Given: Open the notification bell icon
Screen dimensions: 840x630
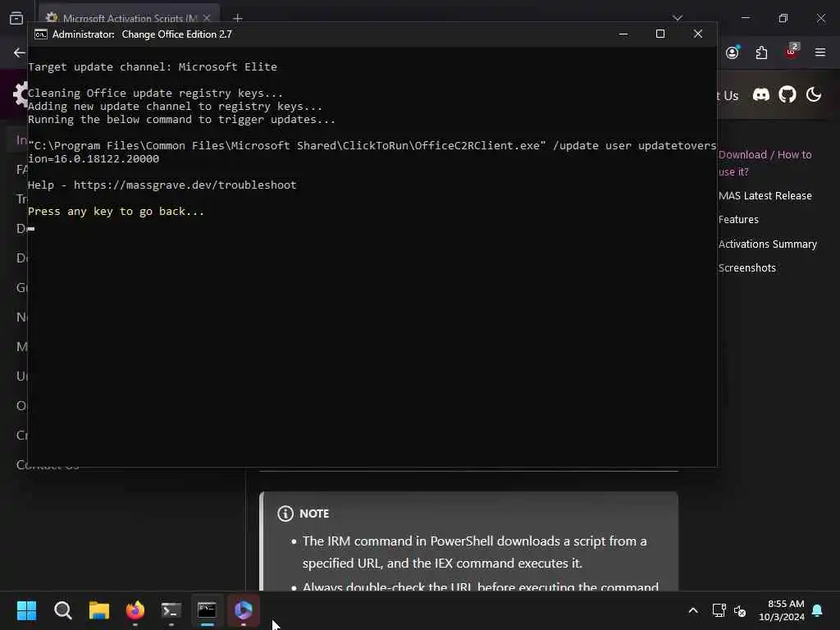Looking at the screenshot, I should (x=818, y=610).
